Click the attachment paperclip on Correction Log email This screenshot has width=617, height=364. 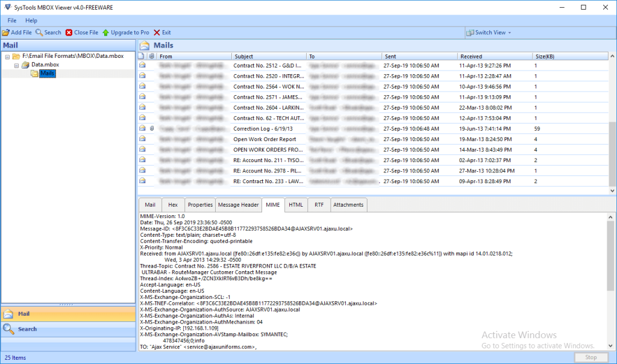coord(152,128)
